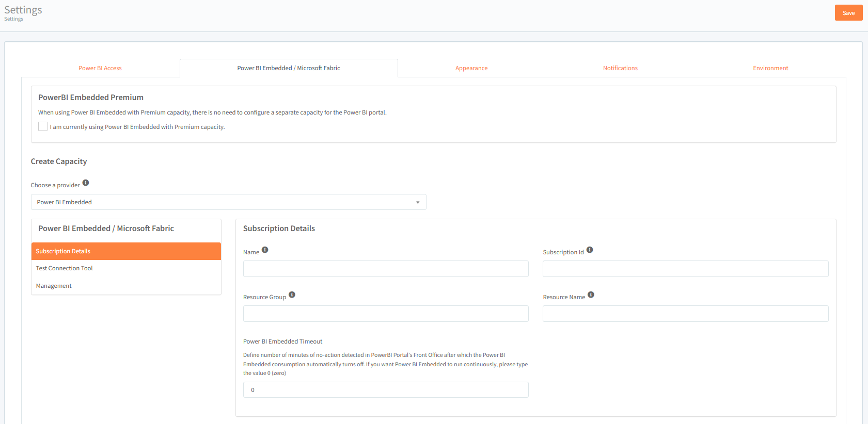Click info icon beside Name label
This screenshot has width=868, height=424.
click(265, 250)
